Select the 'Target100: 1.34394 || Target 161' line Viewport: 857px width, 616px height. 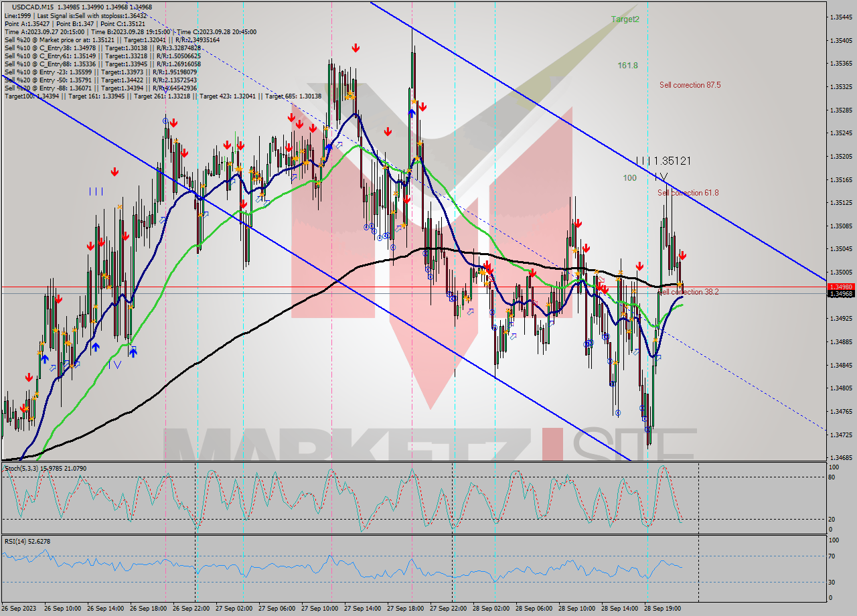pyautogui.click(x=163, y=96)
